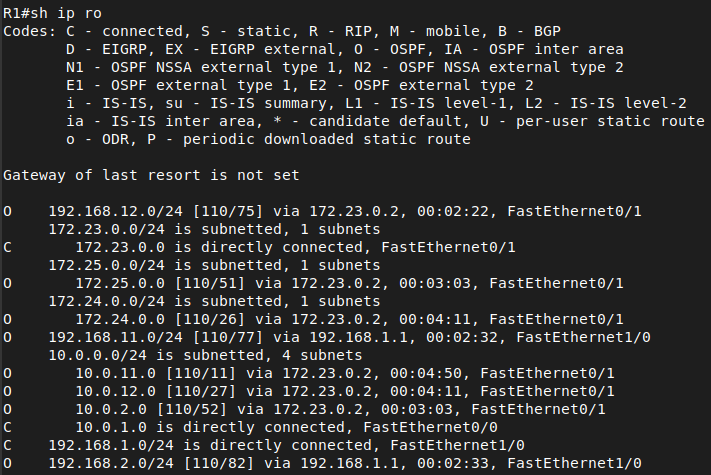Click the 10.0.0.0/24 is subnetted line
The height and width of the screenshot is (475, 711).
[205, 355]
